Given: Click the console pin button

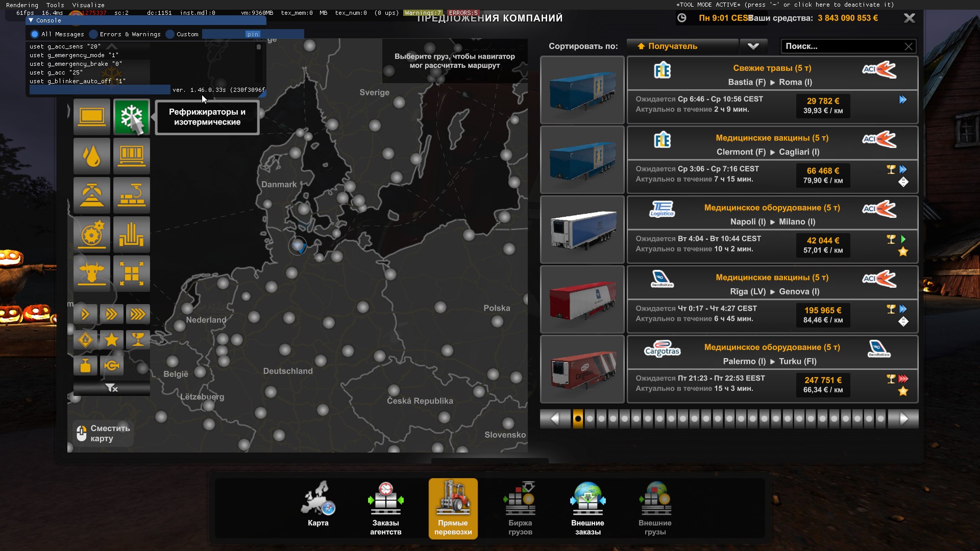Looking at the screenshot, I should (x=253, y=34).
